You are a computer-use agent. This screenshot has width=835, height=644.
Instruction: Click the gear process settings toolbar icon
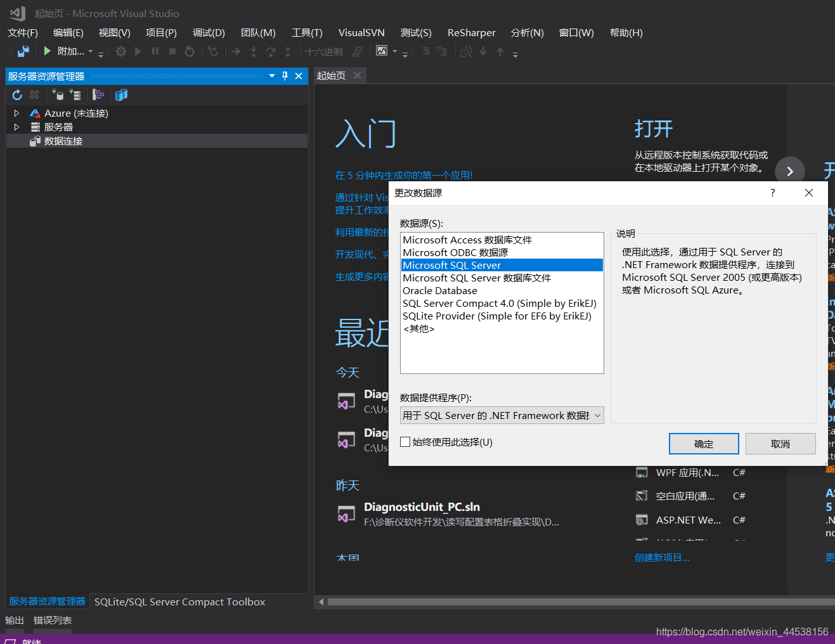[x=121, y=51]
